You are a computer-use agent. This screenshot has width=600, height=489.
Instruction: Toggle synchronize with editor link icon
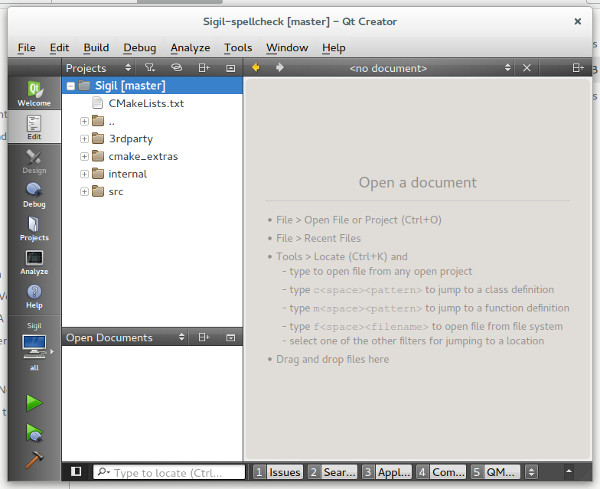point(176,68)
